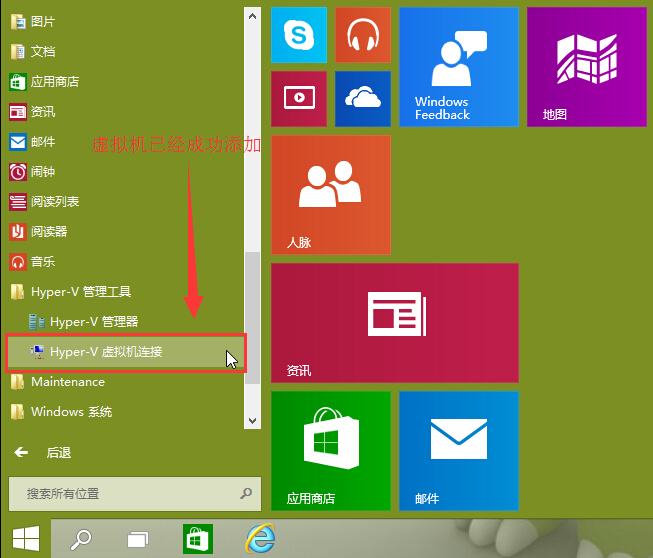Open the 邮件 mail tile

458,451
